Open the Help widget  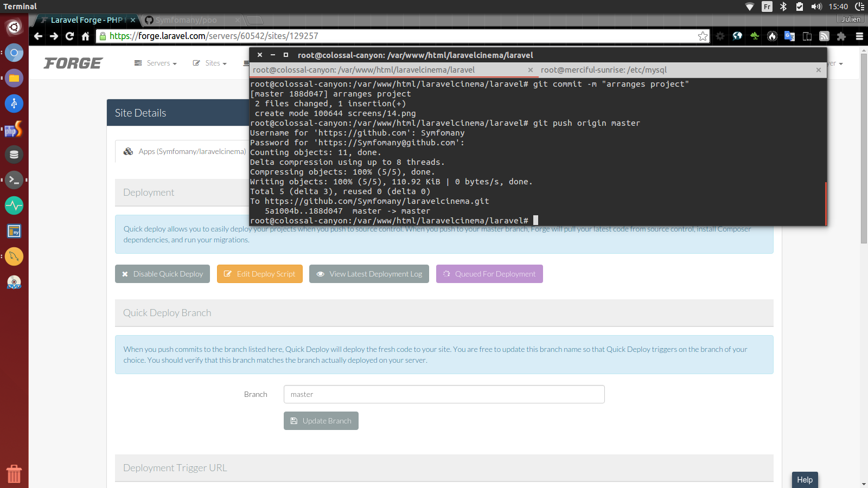[x=805, y=480]
